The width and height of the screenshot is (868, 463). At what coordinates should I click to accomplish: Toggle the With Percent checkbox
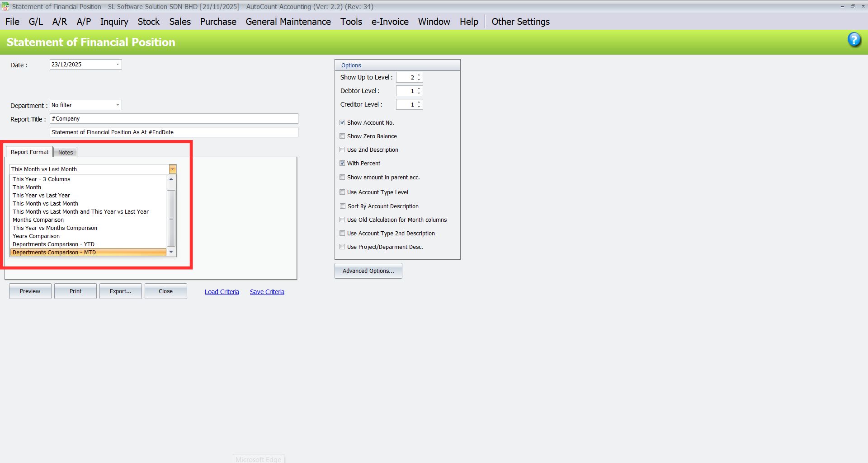[x=342, y=163]
